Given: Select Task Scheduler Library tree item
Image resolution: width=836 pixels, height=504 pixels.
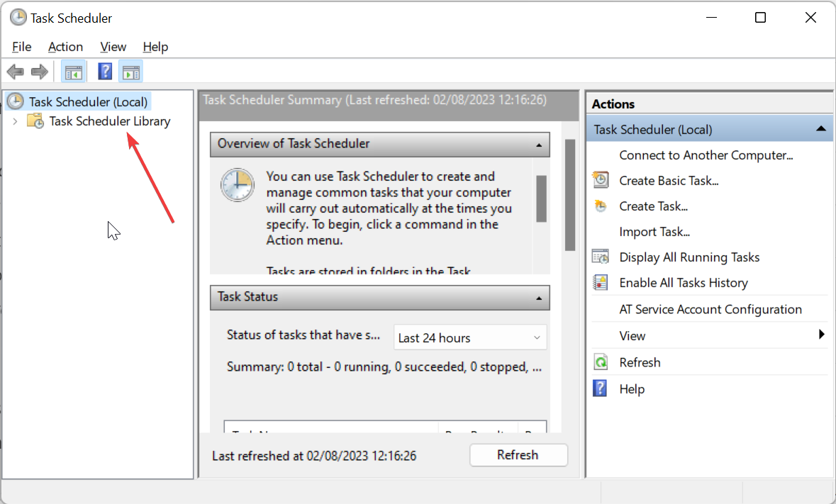Looking at the screenshot, I should pos(109,121).
